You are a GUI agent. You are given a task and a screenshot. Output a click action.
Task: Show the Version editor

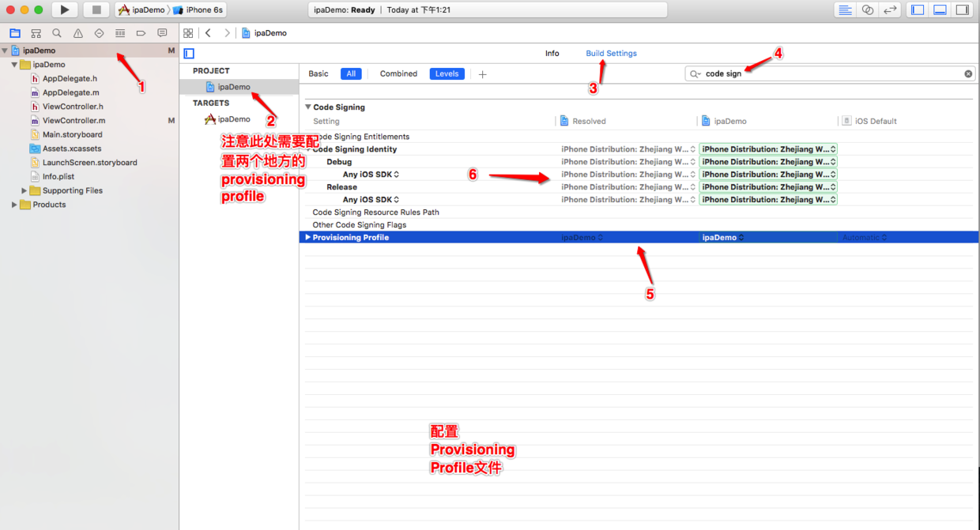tap(890, 9)
